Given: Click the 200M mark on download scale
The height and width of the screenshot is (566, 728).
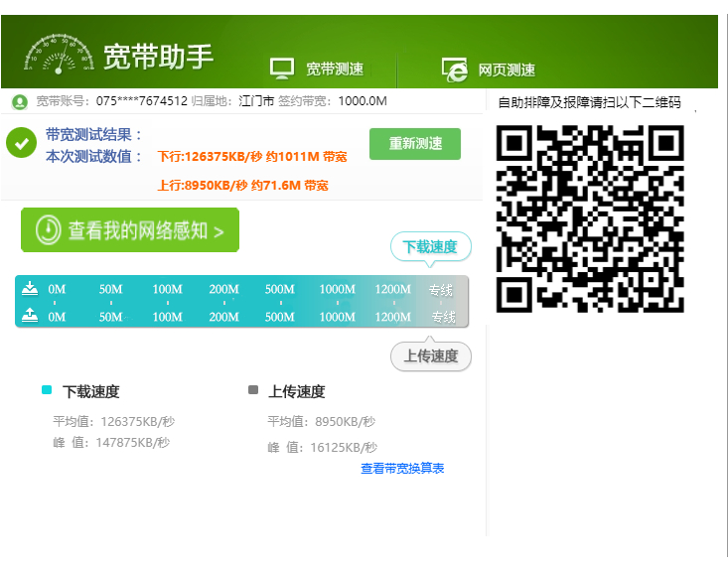Looking at the screenshot, I should pyautogui.click(x=223, y=289).
